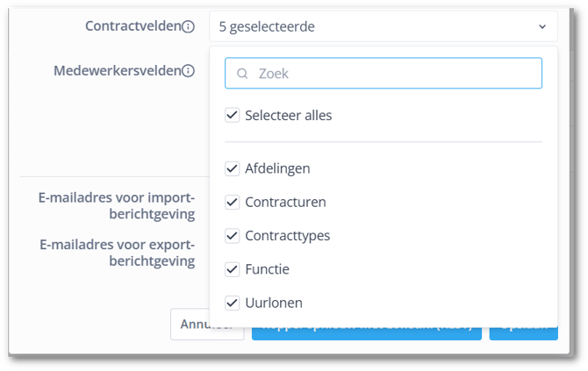Click the '5 geselecteerde' dropdown text
Screen dimensions: 588x371
click(x=267, y=27)
